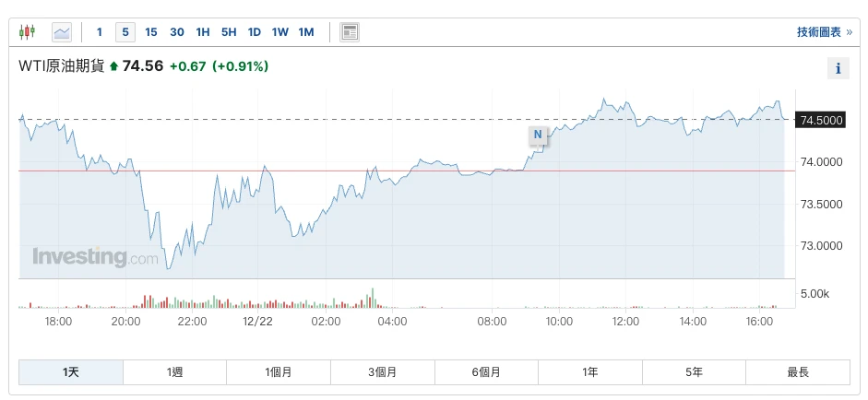This screenshot has height=400, width=868.
Task: Click the info icon beside the chart
Action: [838, 68]
